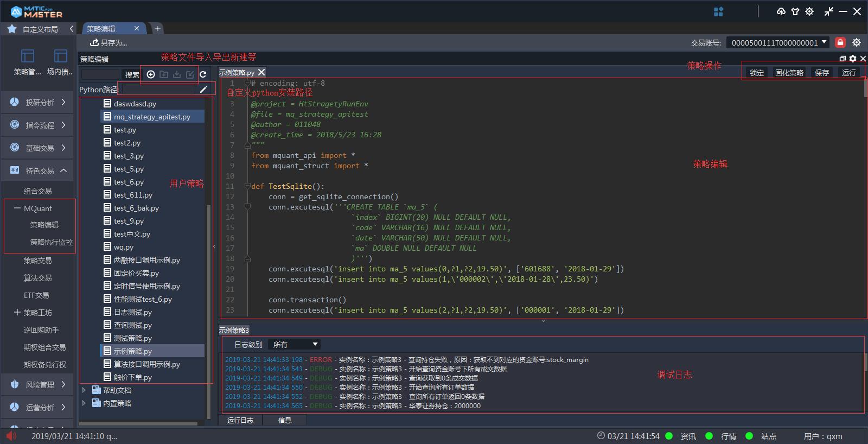
Task: Open the 算法交易 menu item
Action: point(38,278)
